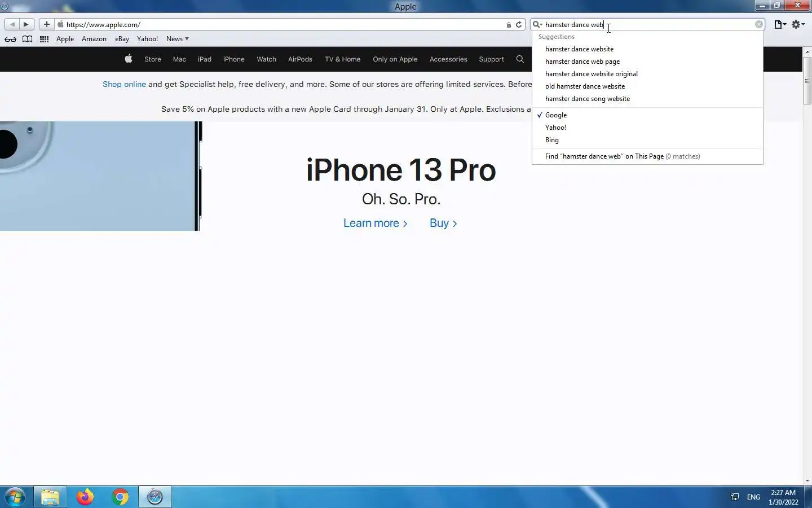This screenshot has height=508, width=812.
Task: Click the Apple logo in the site navigation
Action: coord(129,59)
